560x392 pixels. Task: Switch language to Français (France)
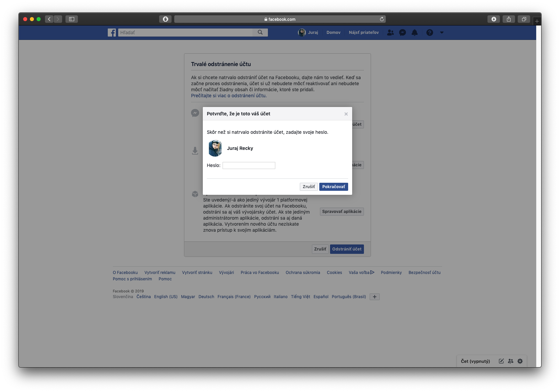click(x=234, y=297)
